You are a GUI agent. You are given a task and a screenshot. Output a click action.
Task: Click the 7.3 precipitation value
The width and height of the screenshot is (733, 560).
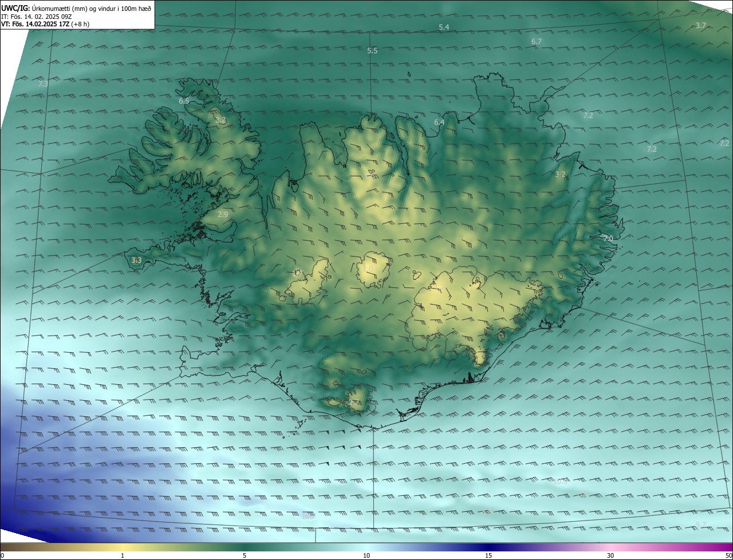pos(43,84)
